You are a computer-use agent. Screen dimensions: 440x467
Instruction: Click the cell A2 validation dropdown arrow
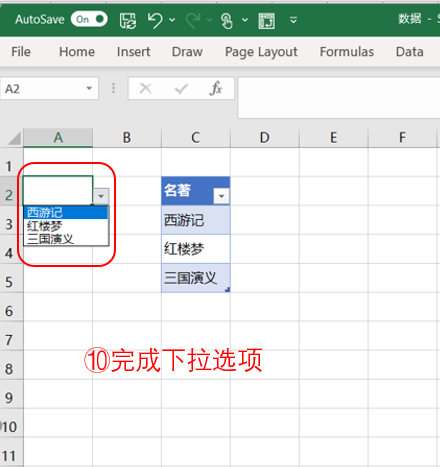(101, 196)
